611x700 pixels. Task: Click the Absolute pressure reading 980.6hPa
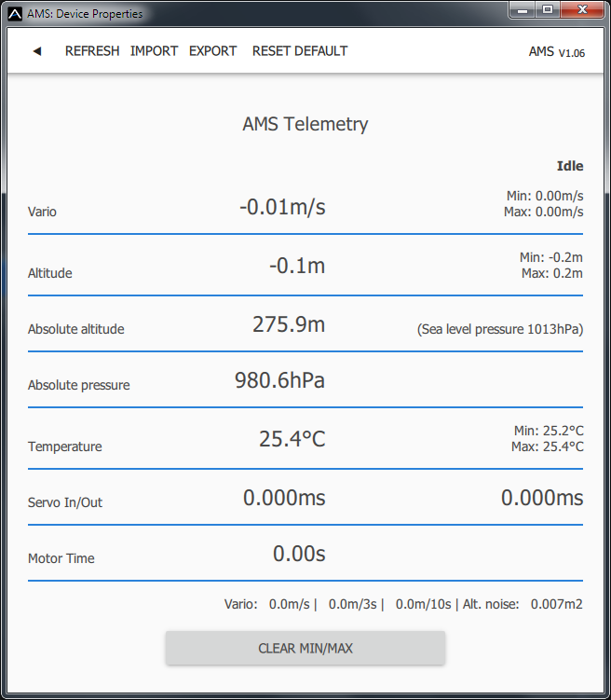click(x=279, y=380)
